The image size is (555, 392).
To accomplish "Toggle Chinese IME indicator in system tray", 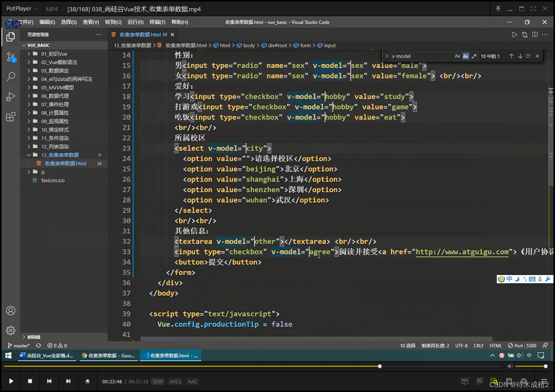I will coord(529,356).
